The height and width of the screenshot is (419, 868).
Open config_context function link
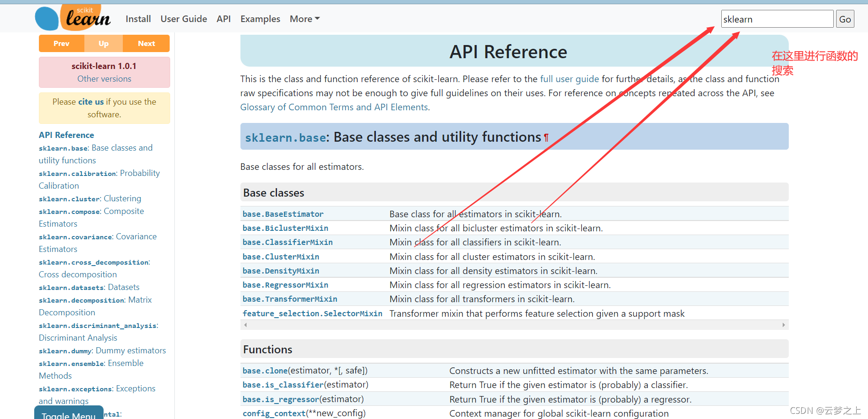[274, 413]
